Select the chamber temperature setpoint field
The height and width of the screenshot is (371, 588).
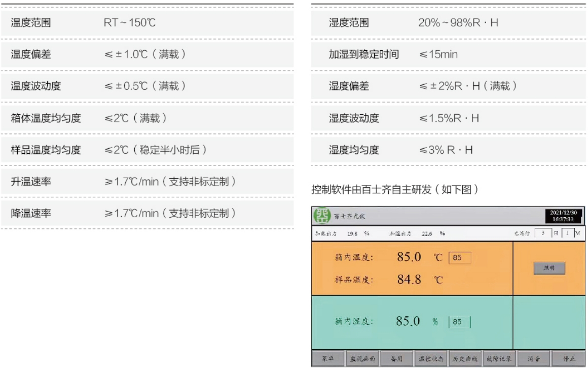point(459,258)
